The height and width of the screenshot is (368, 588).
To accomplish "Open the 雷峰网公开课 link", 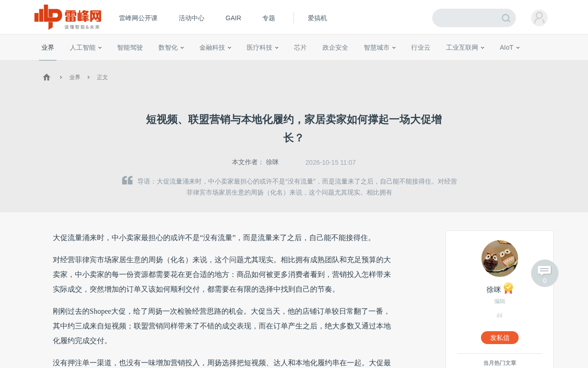I will point(138,18).
